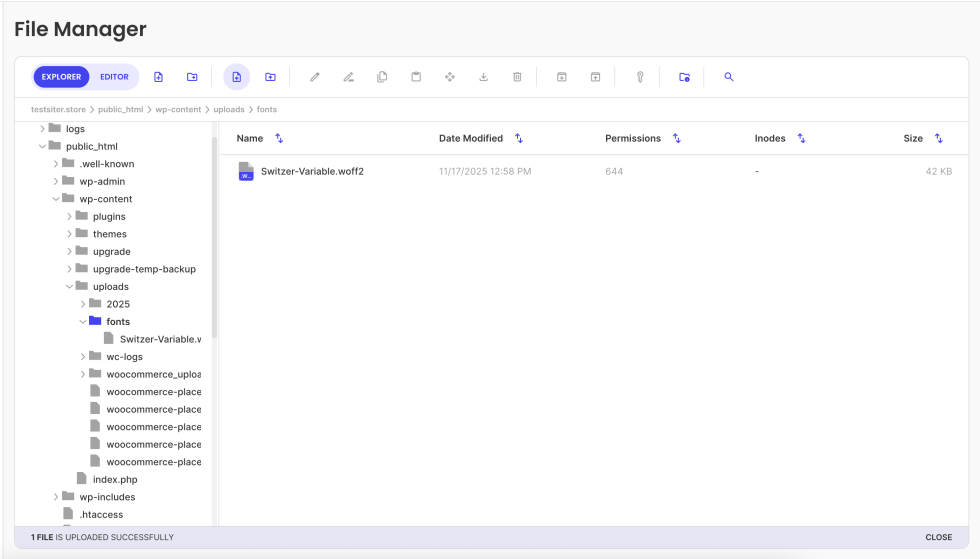The image size is (980, 559).
Task: Close the upload success notification
Action: 938,537
